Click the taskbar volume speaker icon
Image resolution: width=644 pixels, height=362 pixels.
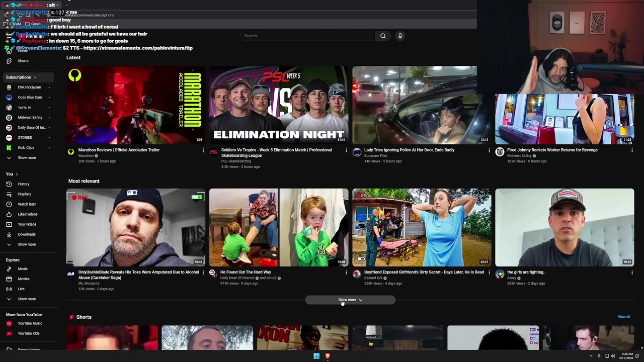[613, 356]
